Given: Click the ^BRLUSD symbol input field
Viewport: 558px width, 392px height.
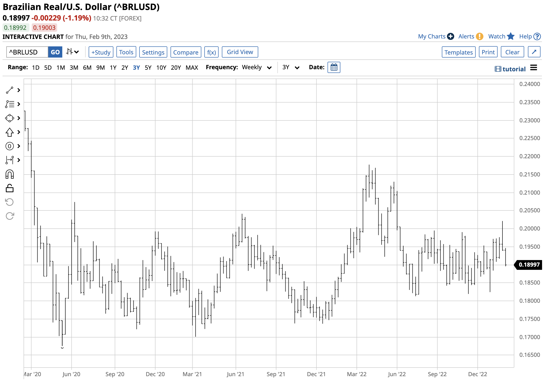Looking at the screenshot, I should click(x=27, y=52).
